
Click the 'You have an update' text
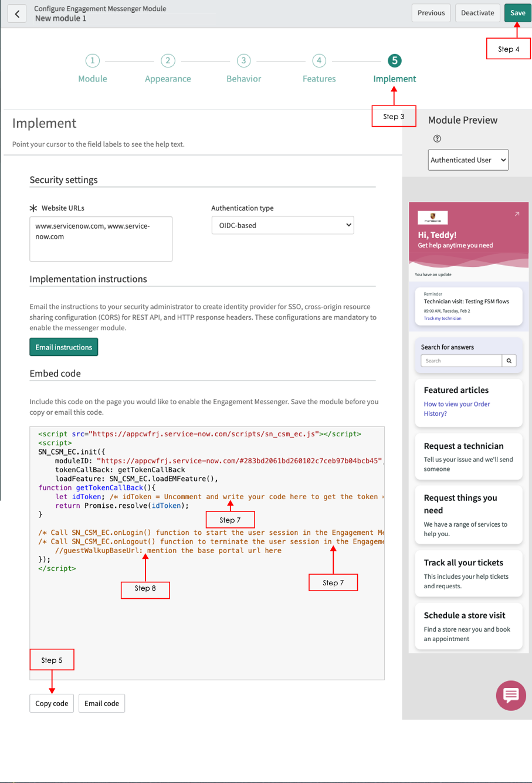point(433,274)
